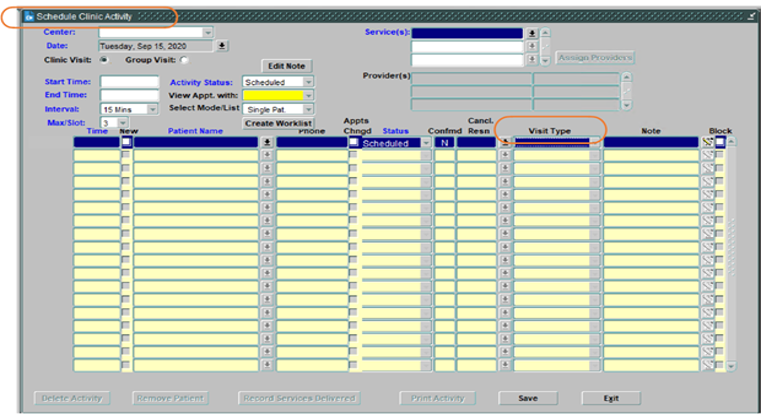Open second Service(s) row lookup icon
762x414 pixels.
[532, 46]
